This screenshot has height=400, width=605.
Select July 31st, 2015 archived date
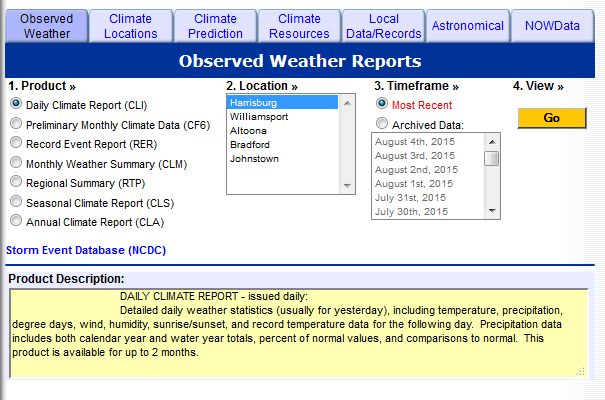coord(428,197)
